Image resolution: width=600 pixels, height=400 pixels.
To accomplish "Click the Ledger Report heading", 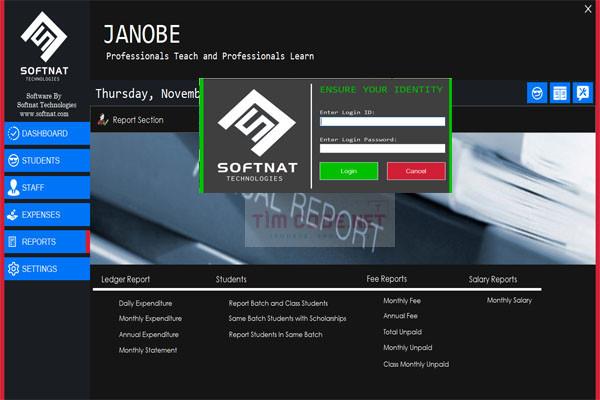I will 126,279.
